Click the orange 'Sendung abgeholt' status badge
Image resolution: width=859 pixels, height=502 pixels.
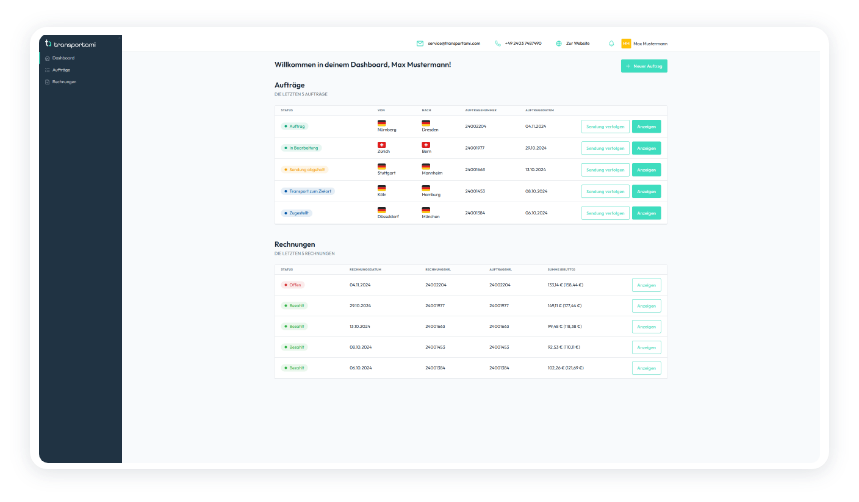click(x=305, y=170)
